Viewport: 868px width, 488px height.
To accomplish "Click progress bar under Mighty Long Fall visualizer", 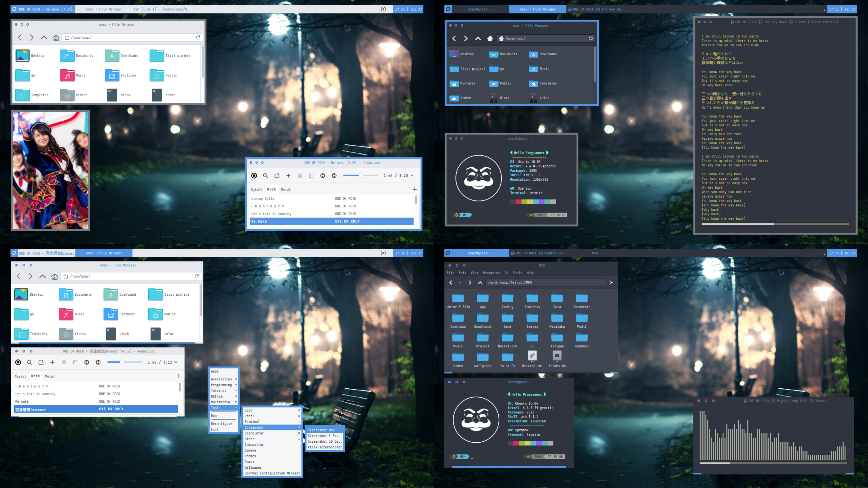I will pyautogui.click(x=773, y=464).
